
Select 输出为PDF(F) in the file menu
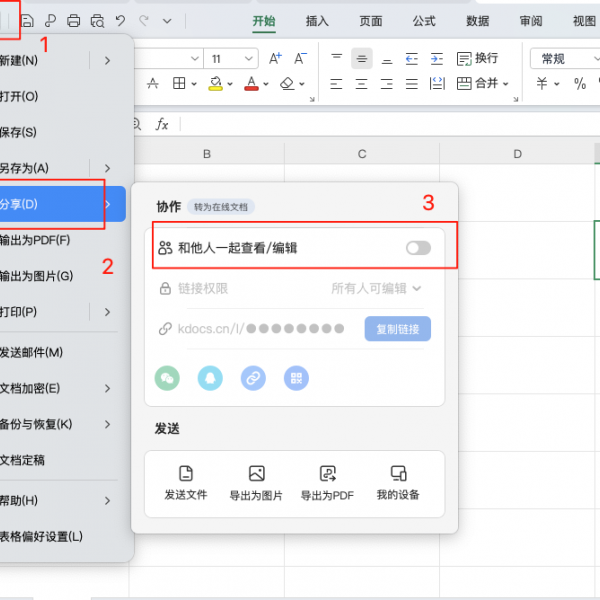click(x=35, y=240)
